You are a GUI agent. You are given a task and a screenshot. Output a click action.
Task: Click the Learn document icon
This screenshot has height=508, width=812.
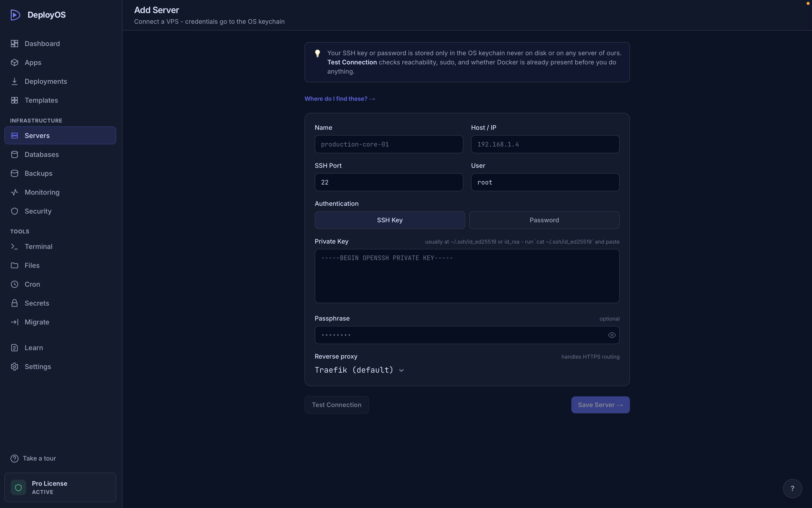pos(15,348)
